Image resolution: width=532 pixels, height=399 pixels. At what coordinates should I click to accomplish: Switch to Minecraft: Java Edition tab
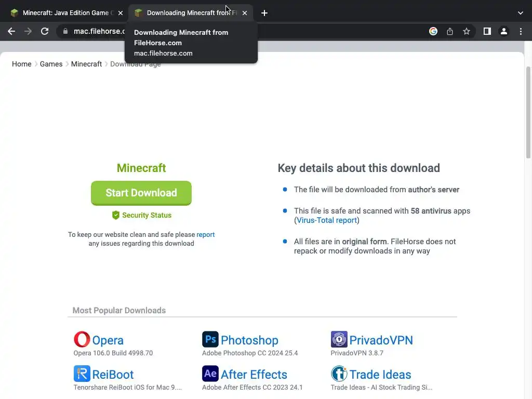click(x=66, y=13)
